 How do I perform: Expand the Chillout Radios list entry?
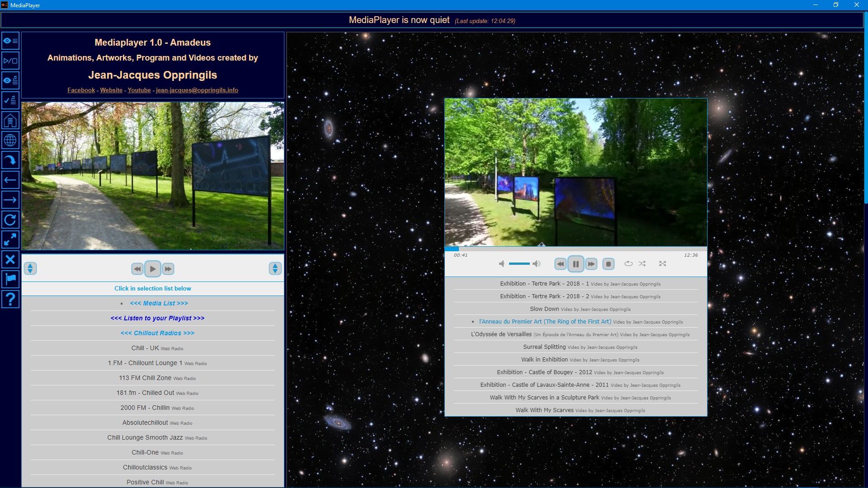pyautogui.click(x=157, y=333)
